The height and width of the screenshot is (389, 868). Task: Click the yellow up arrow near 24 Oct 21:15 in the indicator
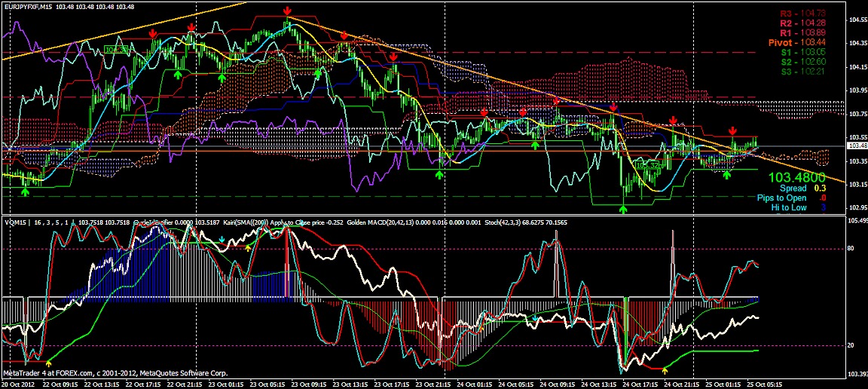coord(665,370)
